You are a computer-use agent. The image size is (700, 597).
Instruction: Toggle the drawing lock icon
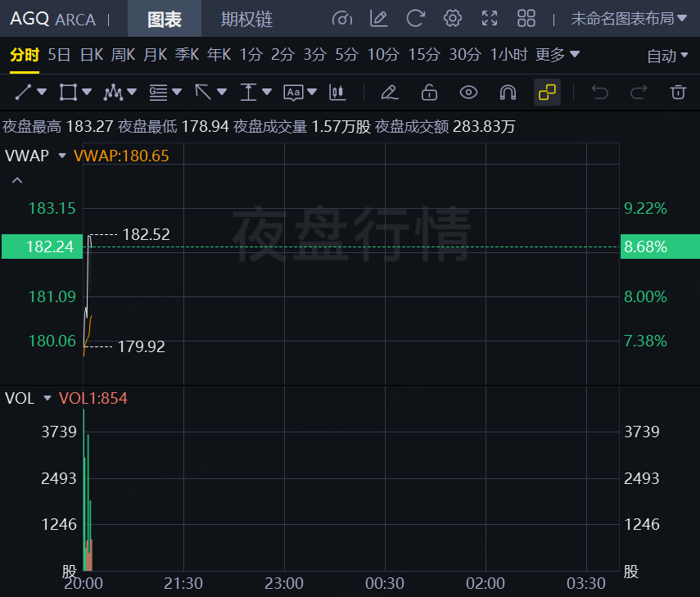pos(429,92)
